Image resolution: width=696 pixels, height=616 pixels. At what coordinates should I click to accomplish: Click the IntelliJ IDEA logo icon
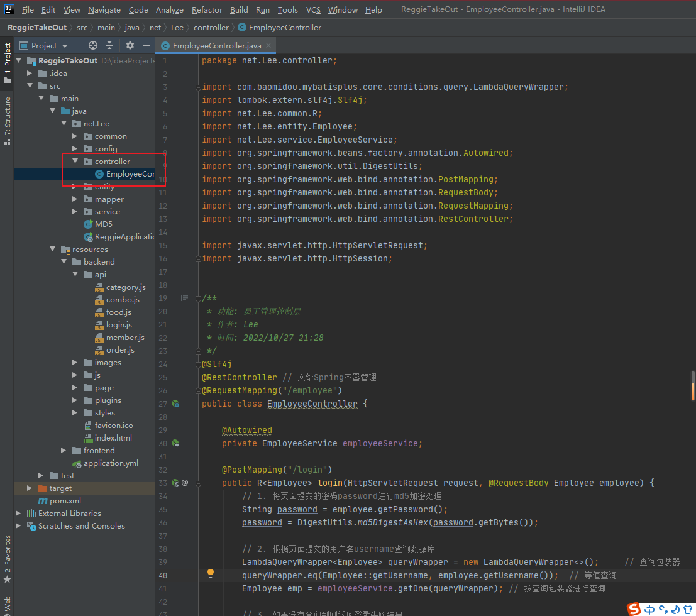pos(9,9)
